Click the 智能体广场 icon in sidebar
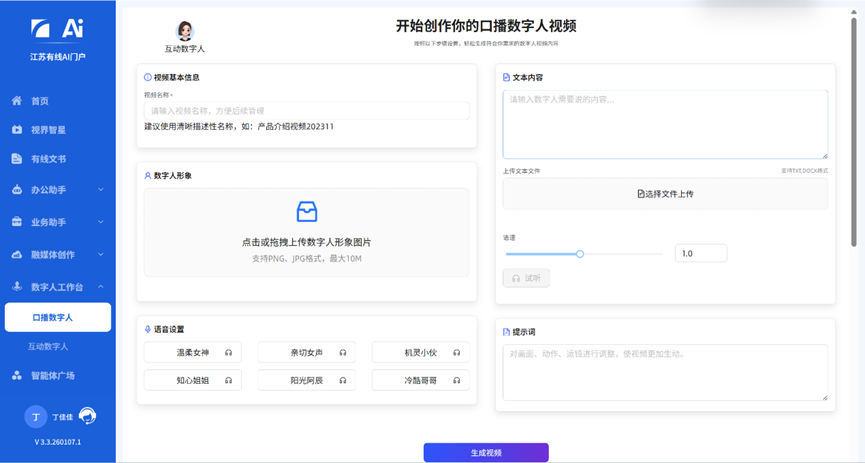This screenshot has width=865, height=463. 17,375
